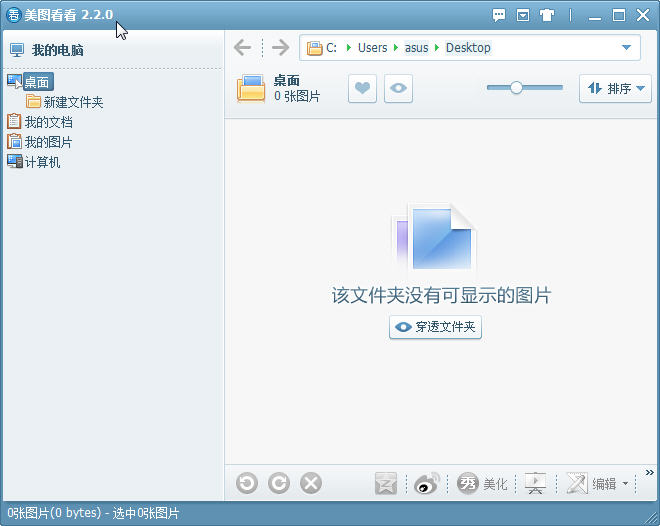Share to Weibo via the Weibo icon
The width and height of the screenshot is (660, 526).
427,484
